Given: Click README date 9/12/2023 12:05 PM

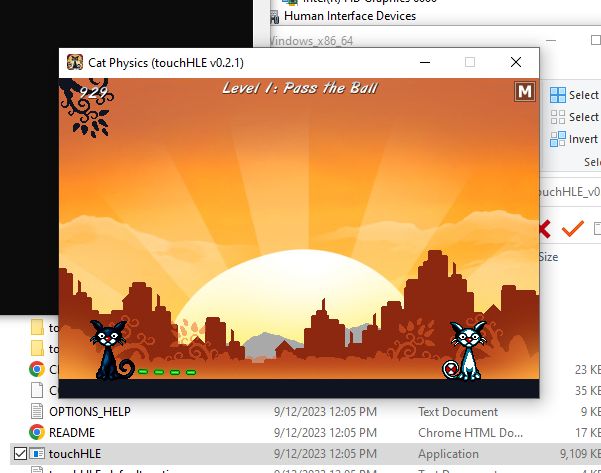Looking at the screenshot, I should click(325, 433).
